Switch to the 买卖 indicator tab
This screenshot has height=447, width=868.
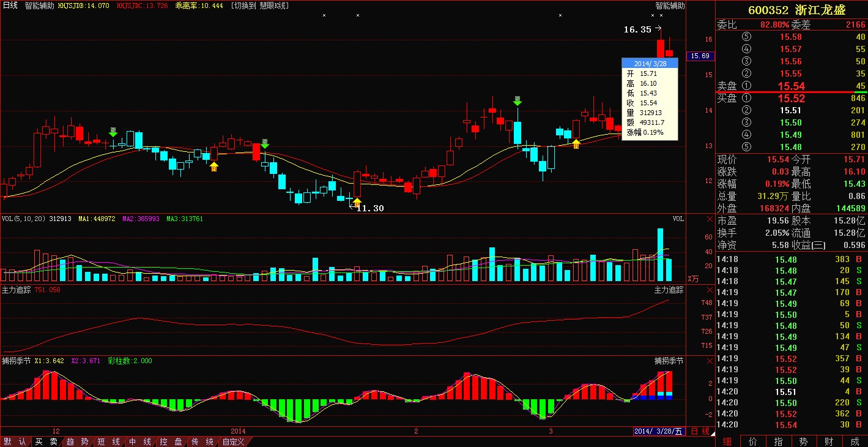[x=46, y=441]
